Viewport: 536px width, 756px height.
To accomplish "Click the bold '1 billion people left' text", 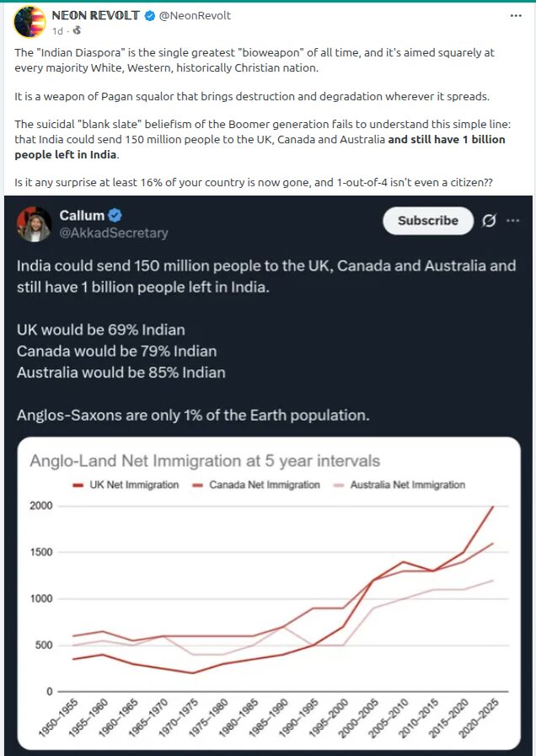I will [260, 147].
